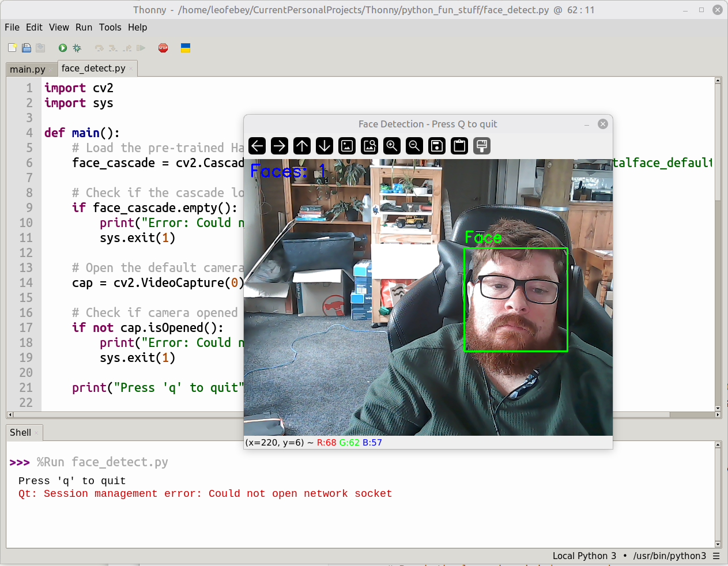Close the face_detect.py tab
This screenshot has height=566, width=728.
pyautogui.click(x=131, y=69)
